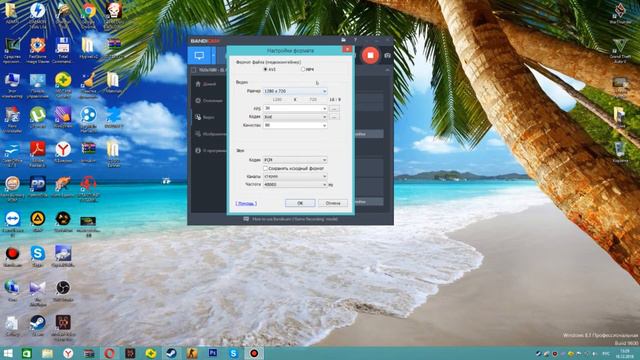
Task: Open Adobe Reader desktop shortcut
Action: click(38, 153)
